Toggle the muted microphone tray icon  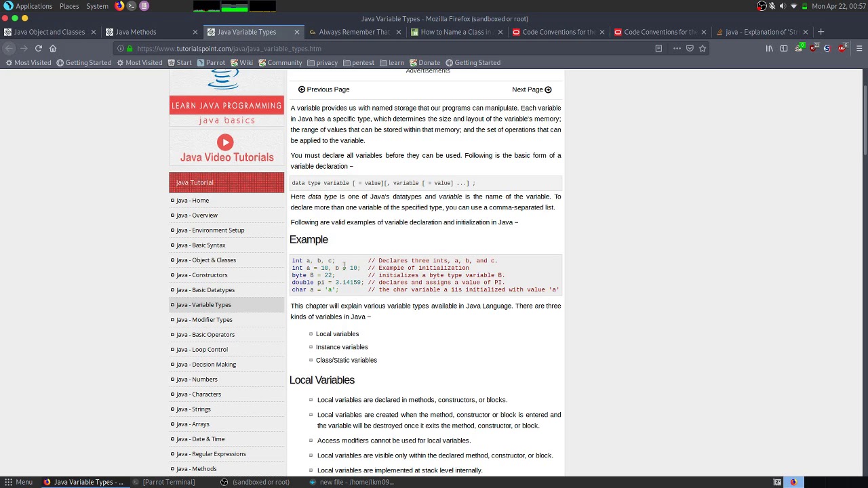click(772, 6)
